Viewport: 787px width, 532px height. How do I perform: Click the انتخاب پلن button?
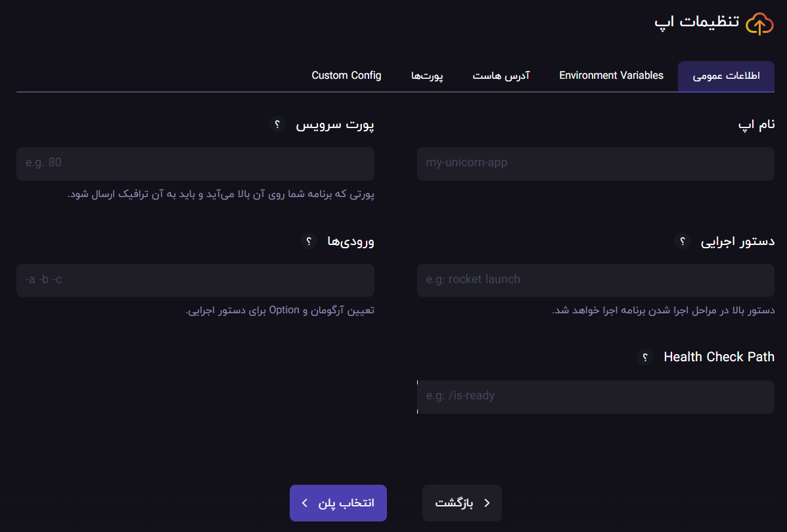pos(338,503)
